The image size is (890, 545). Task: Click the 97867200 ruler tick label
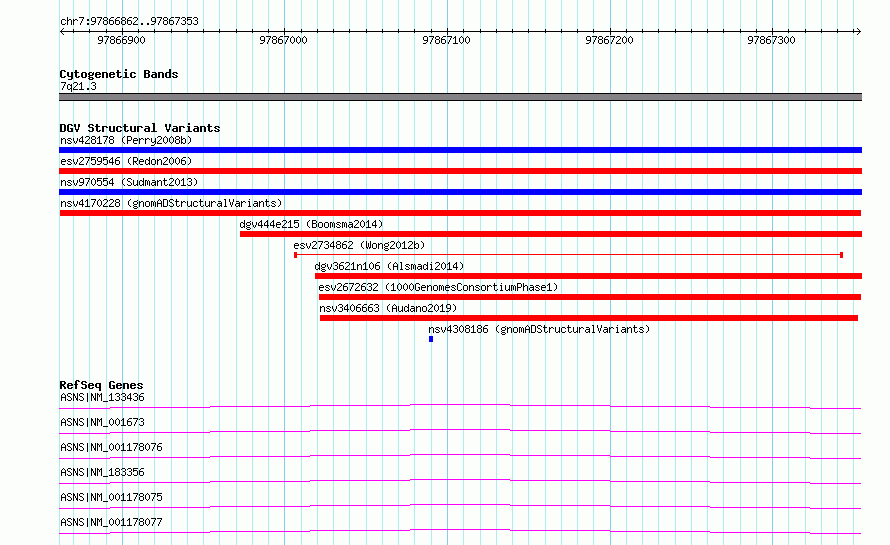tap(609, 40)
